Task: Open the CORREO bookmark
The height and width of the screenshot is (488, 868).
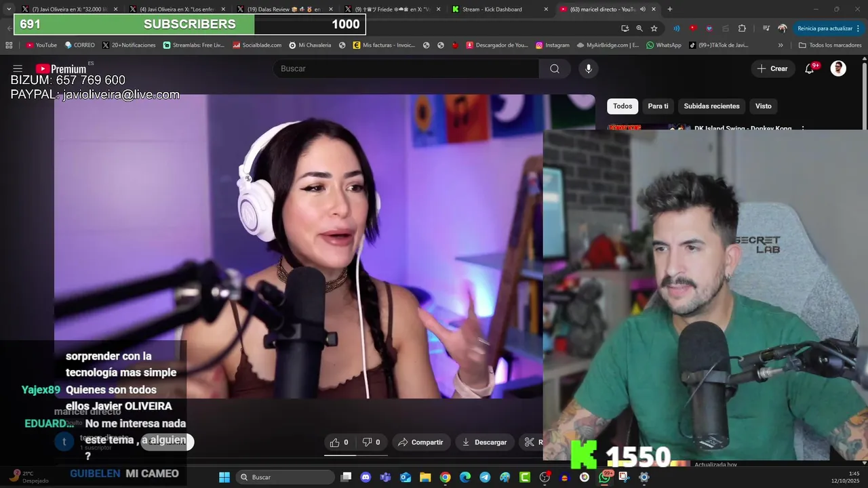Action: (x=79, y=45)
